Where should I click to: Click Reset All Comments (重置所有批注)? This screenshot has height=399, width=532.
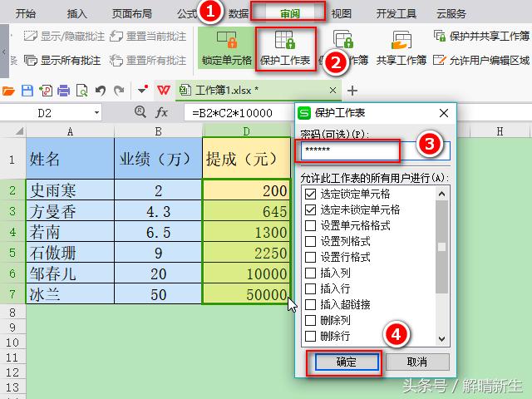pyautogui.click(x=148, y=61)
